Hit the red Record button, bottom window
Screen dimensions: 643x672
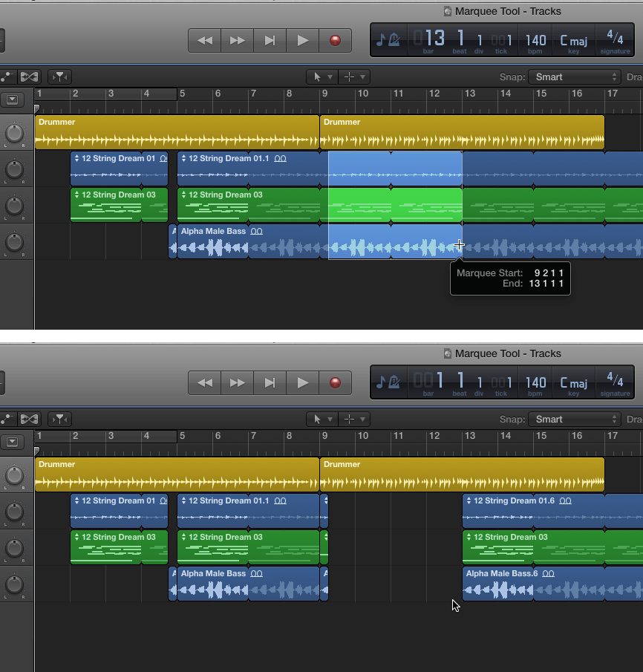click(x=335, y=382)
